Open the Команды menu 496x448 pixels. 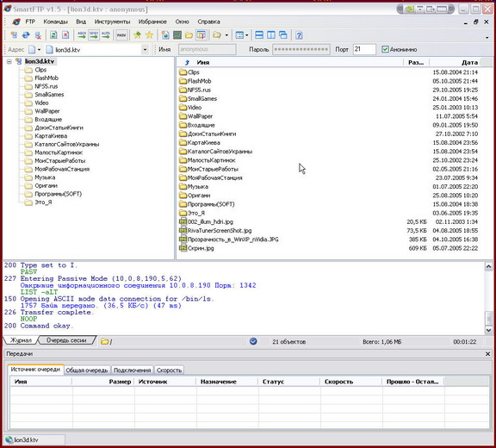(x=56, y=22)
